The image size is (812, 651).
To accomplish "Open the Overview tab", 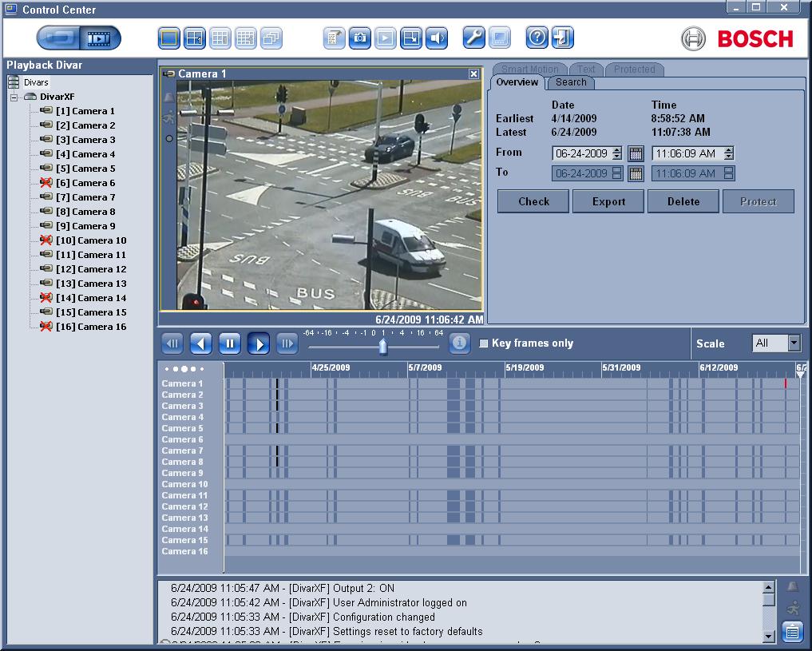I will pos(517,82).
